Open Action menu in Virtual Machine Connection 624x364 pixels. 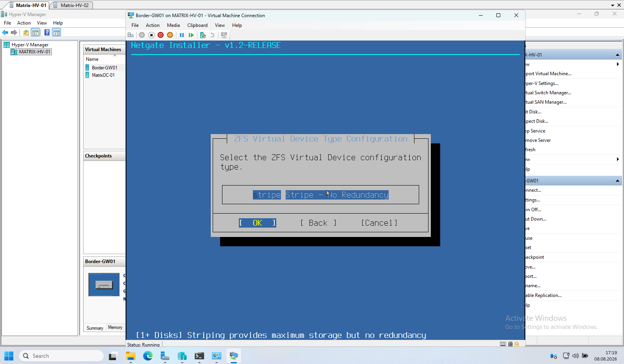click(153, 25)
